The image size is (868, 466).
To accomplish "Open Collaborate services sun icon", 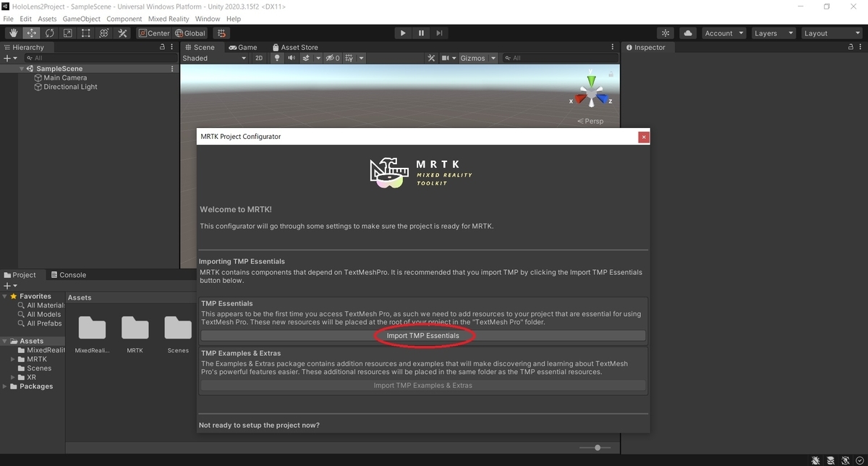I will click(x=665, y=33).
